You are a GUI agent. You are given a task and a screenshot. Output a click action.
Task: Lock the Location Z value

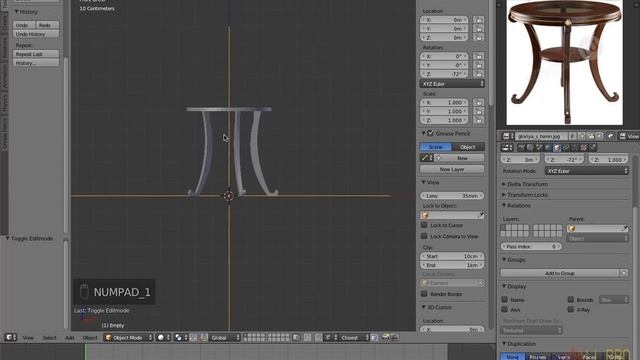pyautogui.click(x=478, y=38)
